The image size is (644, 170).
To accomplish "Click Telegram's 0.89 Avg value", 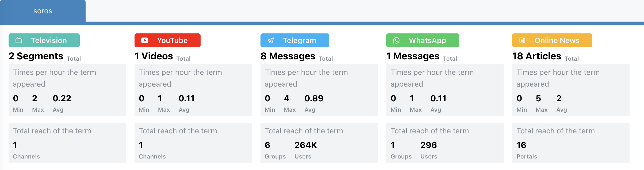I will [x=314, y=98].
